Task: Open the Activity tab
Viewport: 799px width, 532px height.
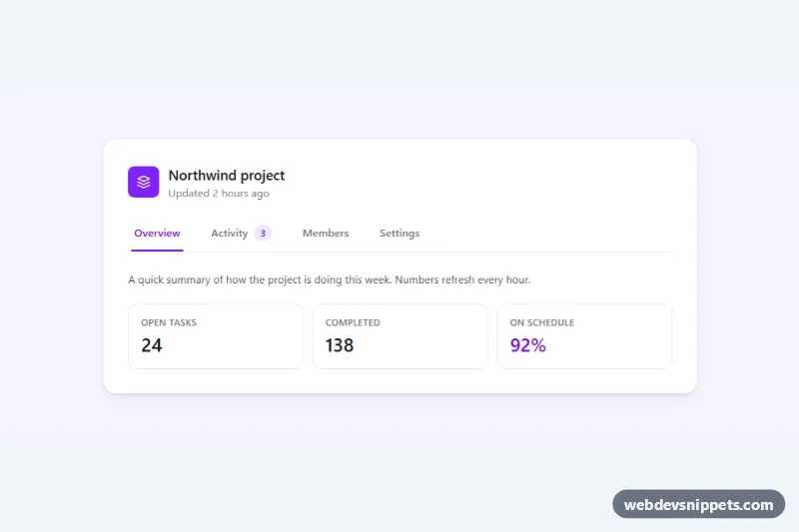Action: 241,234
